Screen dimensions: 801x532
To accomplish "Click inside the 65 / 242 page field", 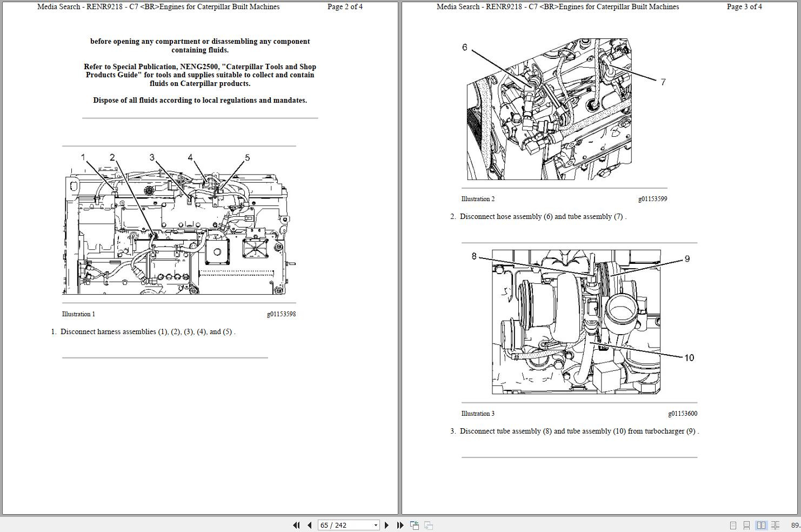I will pyautogui.click(x=341, y=525).
